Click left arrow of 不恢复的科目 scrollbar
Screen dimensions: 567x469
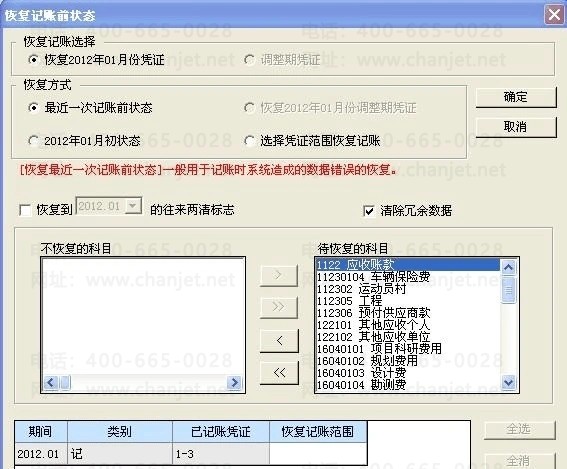point(51,382)
